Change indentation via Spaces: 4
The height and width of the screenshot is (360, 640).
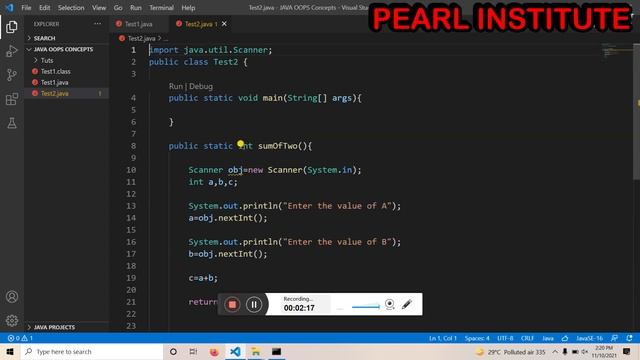477,338
